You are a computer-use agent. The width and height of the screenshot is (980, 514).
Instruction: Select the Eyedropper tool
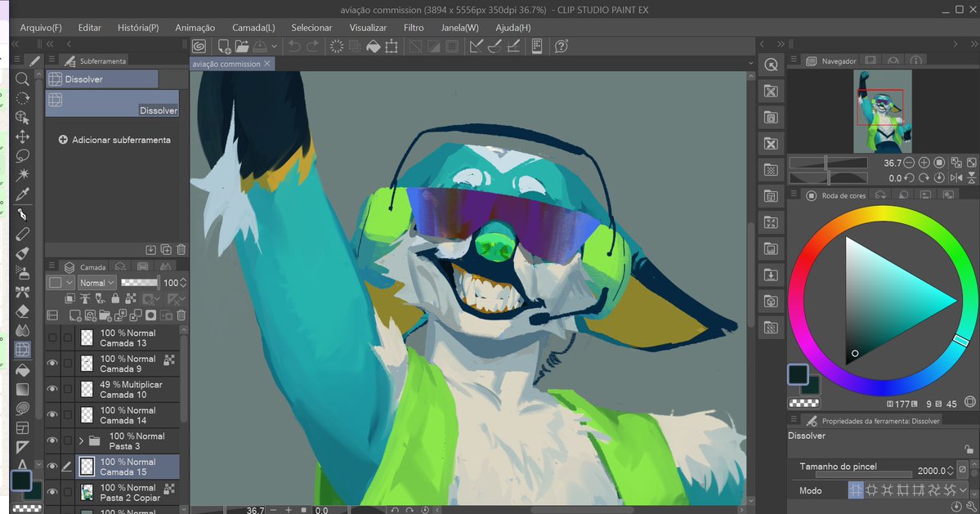click(x=22, y=194)
